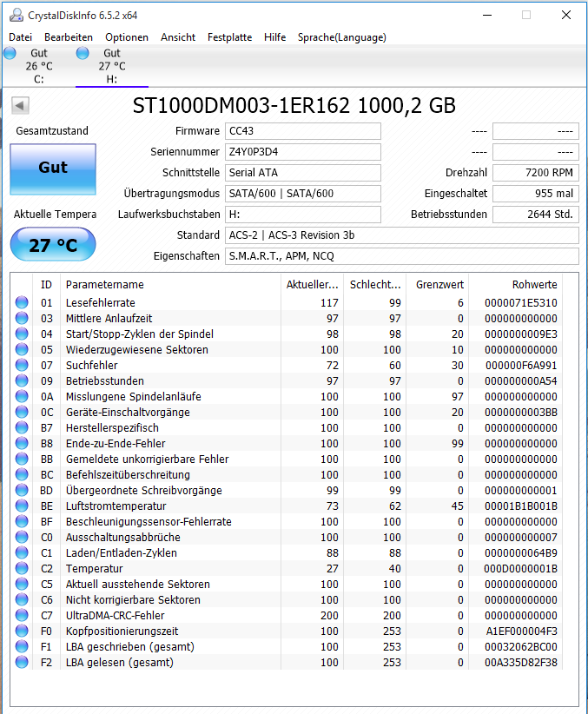The width and height of the screenshot is (588, 714).
Task: Switch to the C: drive tab
Action: [x=39, y=66]
